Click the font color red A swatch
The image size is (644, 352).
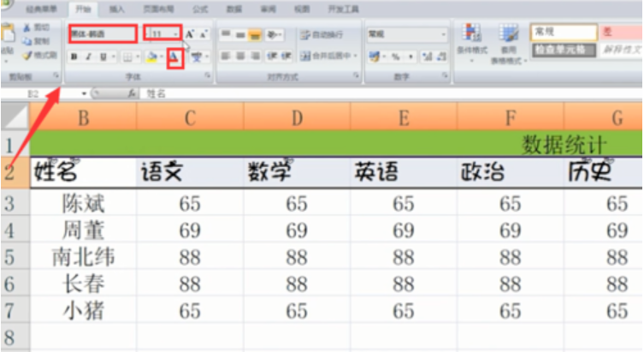[x=174, y=57]
